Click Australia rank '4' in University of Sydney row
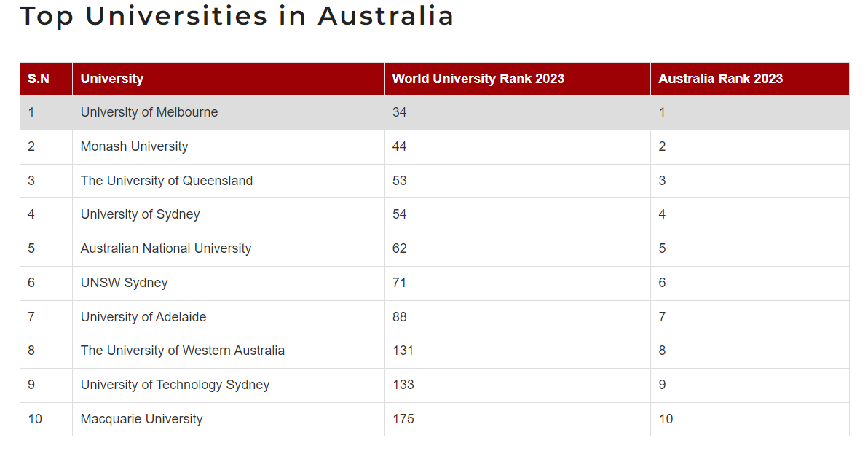The width and height of the screenshot is (868, 462). [x=662, y=214]
